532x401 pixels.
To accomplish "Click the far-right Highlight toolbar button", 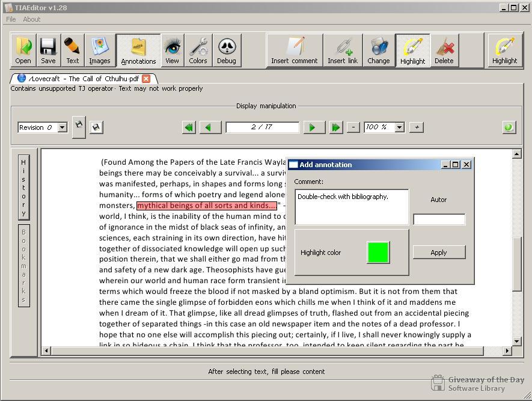I will click(505, 51).
